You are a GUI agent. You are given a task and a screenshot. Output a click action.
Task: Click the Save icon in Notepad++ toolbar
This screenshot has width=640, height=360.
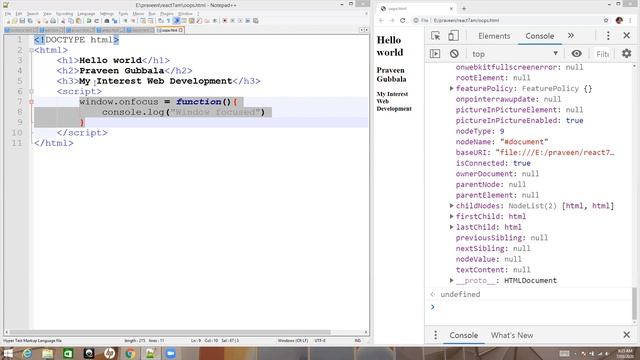(22, 21)
